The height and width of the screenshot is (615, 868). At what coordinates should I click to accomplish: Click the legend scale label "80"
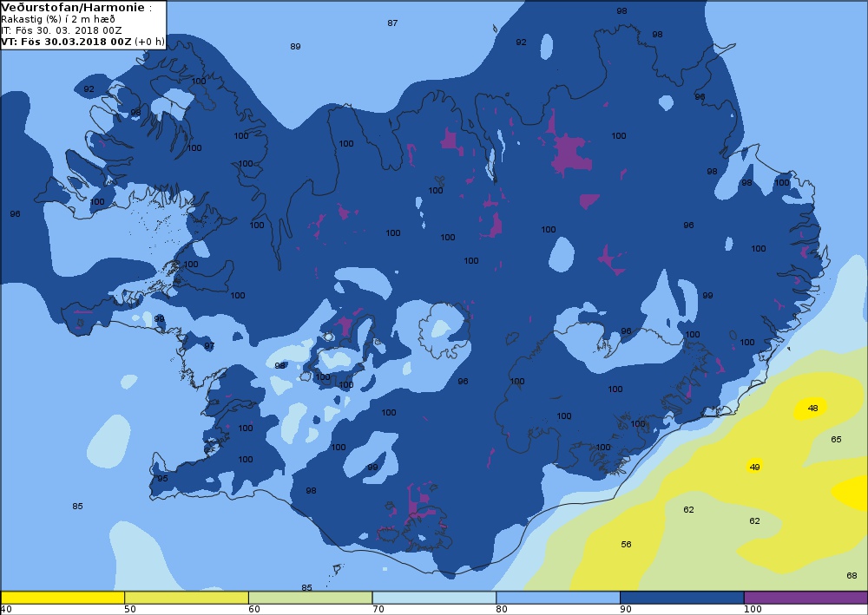(x=502, y=610)
